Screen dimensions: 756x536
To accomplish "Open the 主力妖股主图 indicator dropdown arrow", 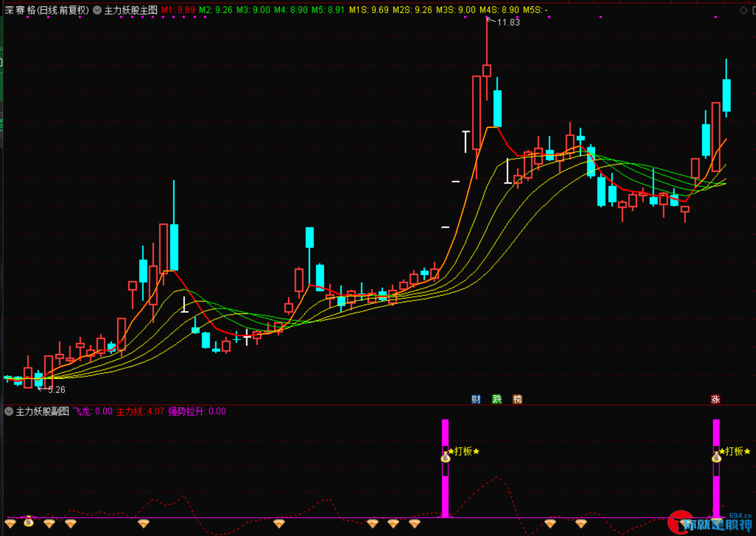I will pos(97,10).
